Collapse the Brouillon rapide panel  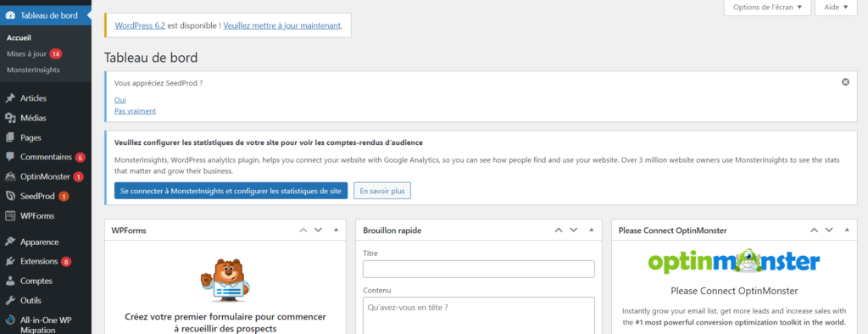pos(592,230)
